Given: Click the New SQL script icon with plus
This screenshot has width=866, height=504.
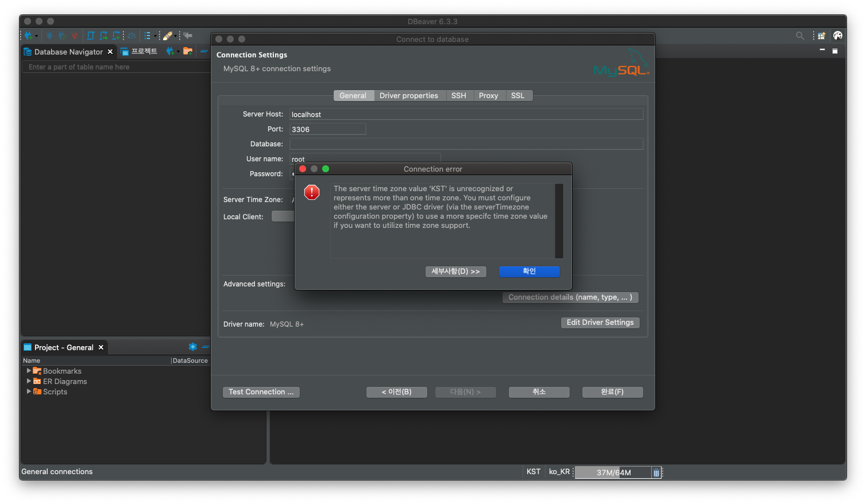Looking at the screenshot, I should 117,36.
